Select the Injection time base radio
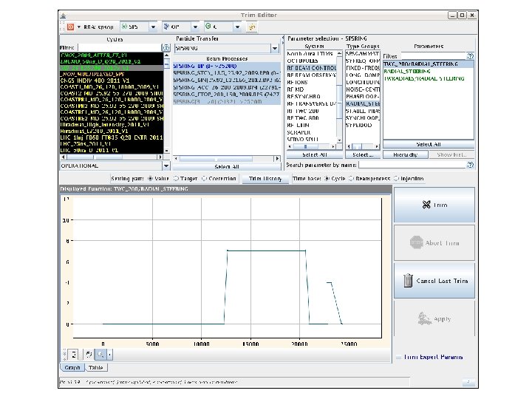532x399 pixels. (x=396, y=179)
